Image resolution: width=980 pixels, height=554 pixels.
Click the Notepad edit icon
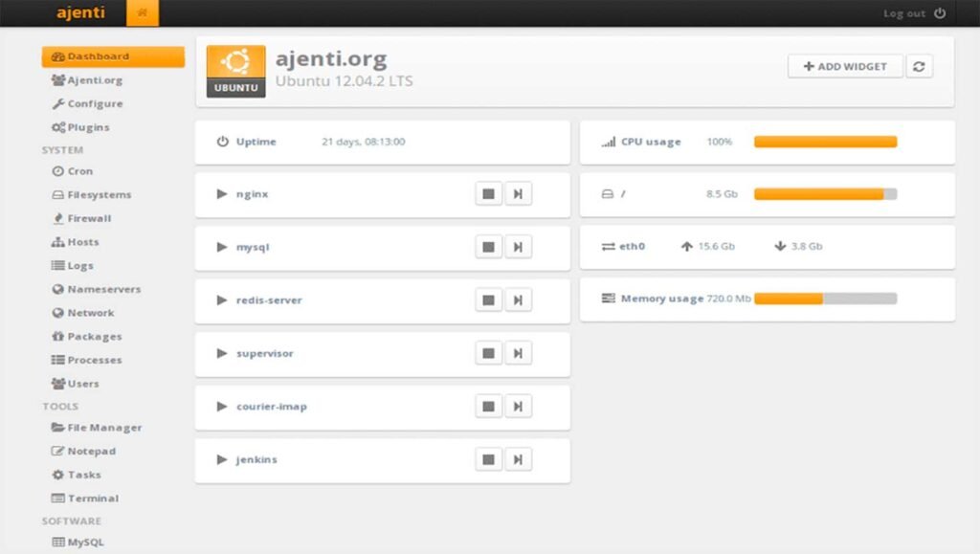click(58, 451)
